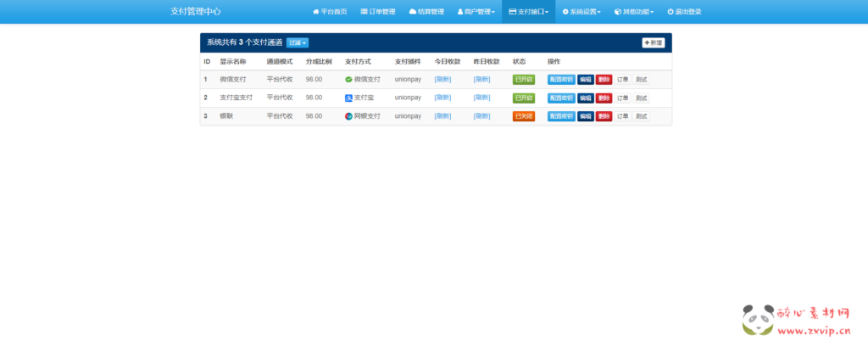The width and height of the screenshot is (868, 358).
Task: Refresh 昨日收款 for 支付宝支付 row
Action: click(481, 98)
